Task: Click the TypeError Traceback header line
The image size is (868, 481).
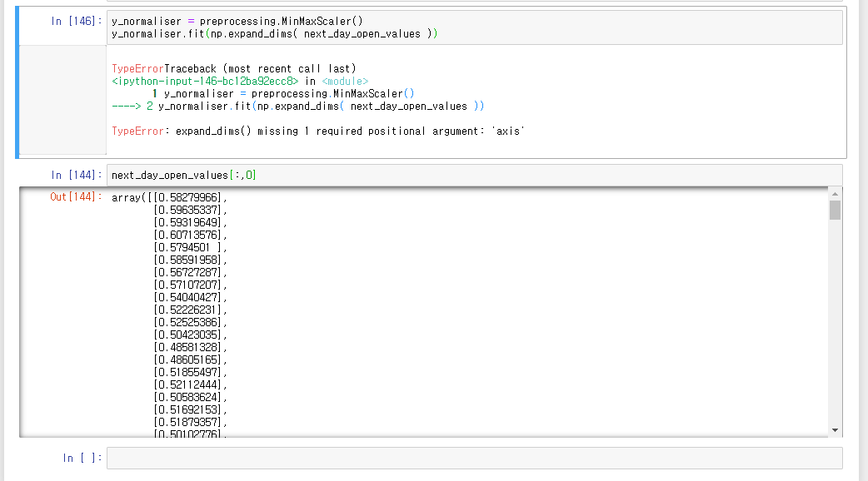Action: click(233, 68)
